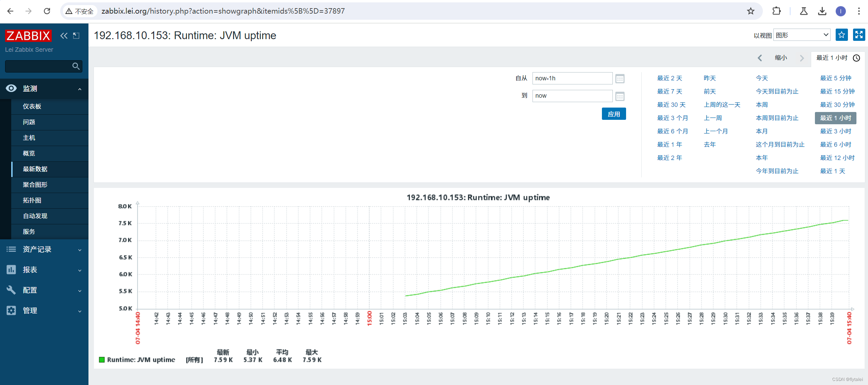Bookmark this page with star icon
Screen dimensions: 868x385
tap(751, 11)
